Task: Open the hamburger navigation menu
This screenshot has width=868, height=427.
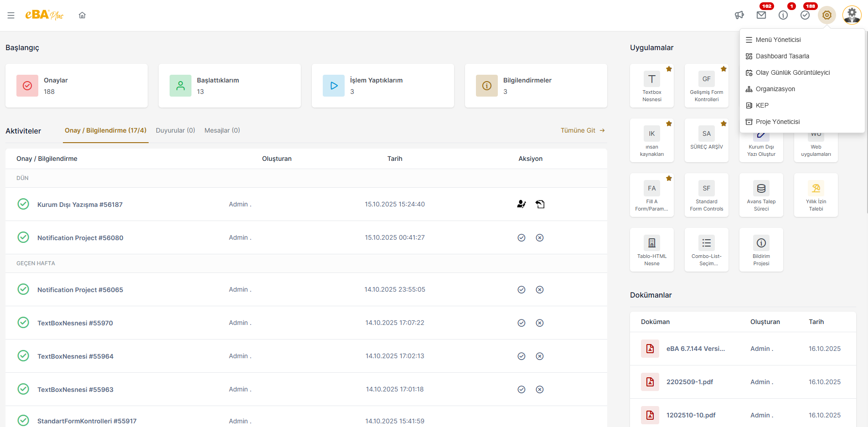Action: click(x=11, y=15)
